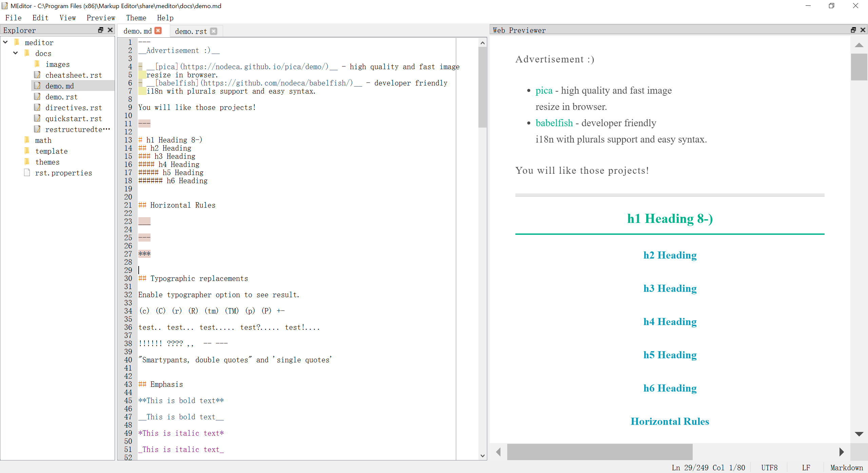Click the previewer horizontal scrollbar thumb
The width and height of the screenshot is (868, 473).
coord(599,452)
